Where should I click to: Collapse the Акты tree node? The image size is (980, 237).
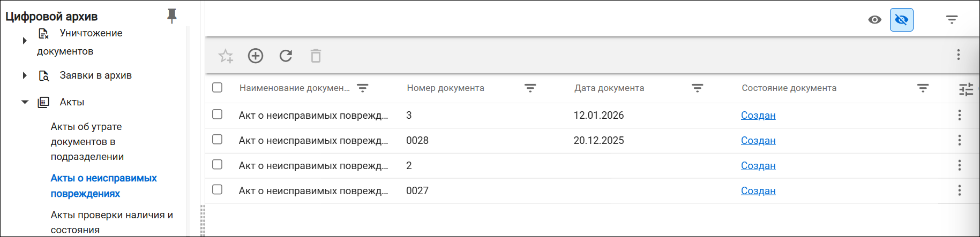point(25,102)
